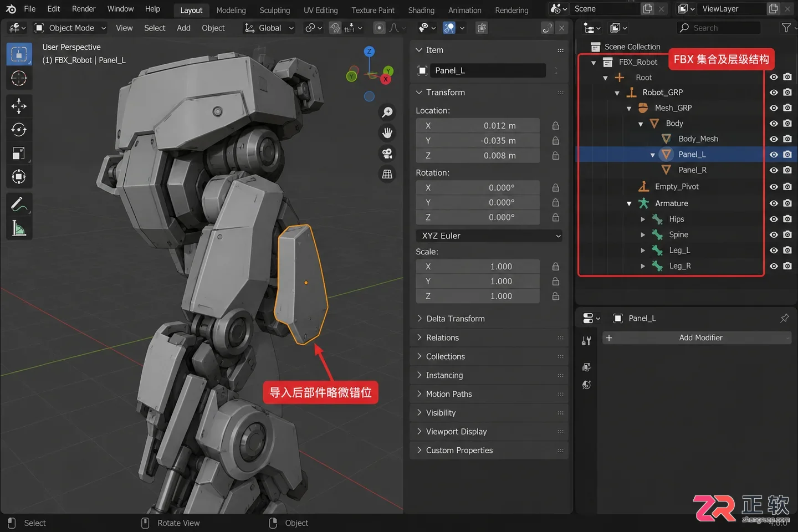
Task: Collapse the Mesh_GRP tree node
Action: tap(629, 108)
